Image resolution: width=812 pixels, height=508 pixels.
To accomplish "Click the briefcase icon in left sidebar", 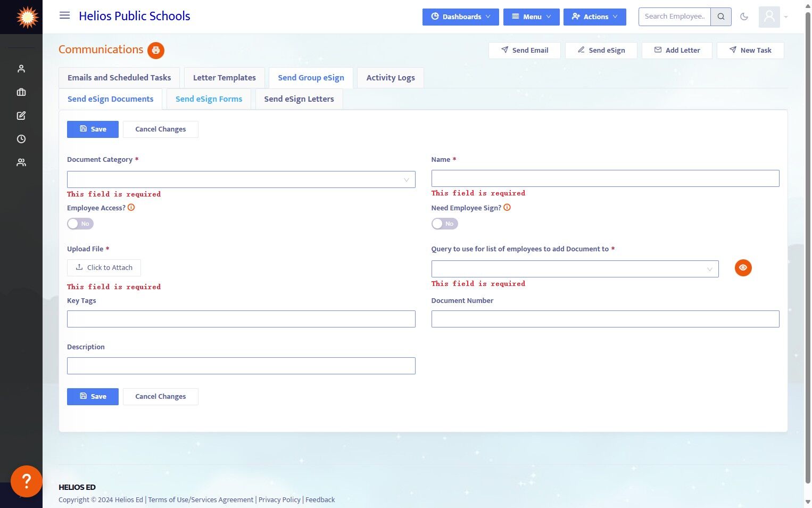I will [x=21, y=92].
